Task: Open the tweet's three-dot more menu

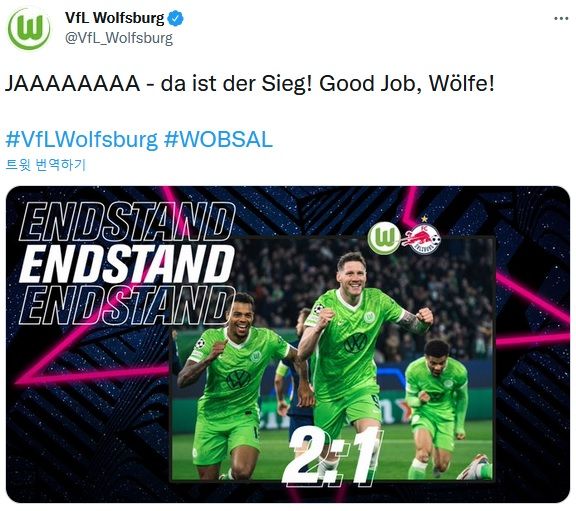Action: (x=561, y=18)
